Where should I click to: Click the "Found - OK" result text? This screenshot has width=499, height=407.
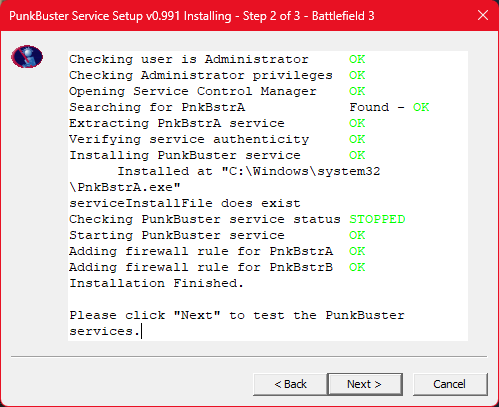(x=389, y=107)
